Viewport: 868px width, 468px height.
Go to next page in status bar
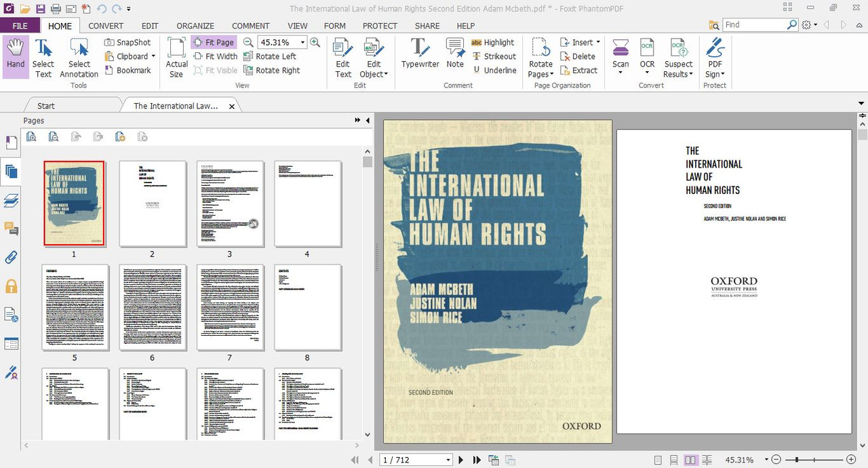point(461,459)
